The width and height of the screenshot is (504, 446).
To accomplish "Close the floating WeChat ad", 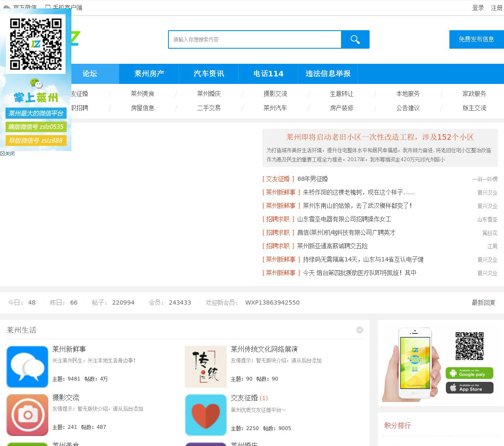I will [x=8, y=154].
